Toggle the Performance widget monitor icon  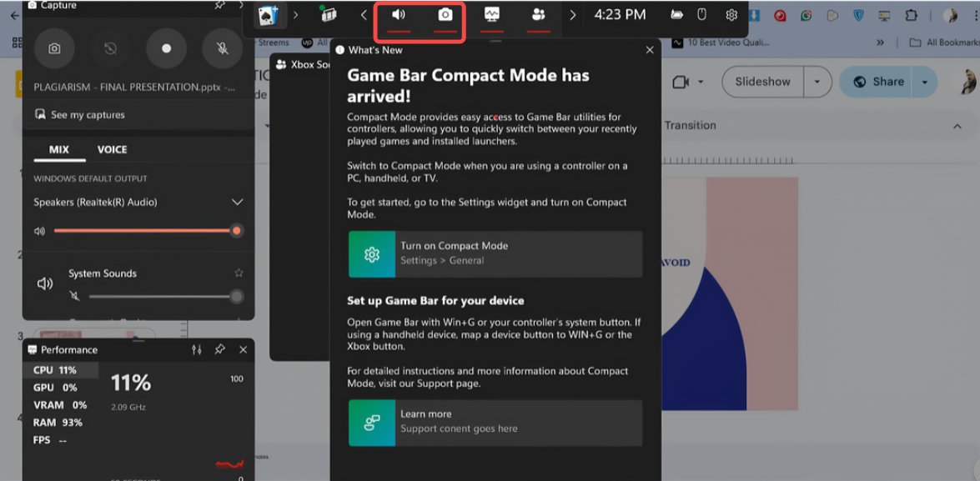492,15
